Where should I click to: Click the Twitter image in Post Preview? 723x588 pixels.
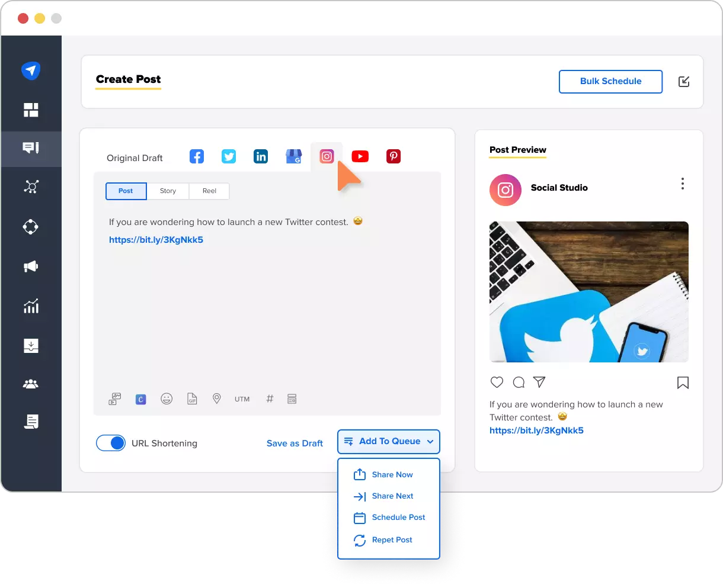[588, 291]
